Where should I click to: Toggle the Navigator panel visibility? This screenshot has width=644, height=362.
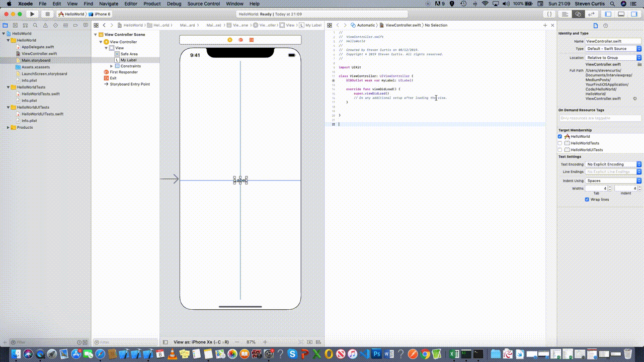click(x=608, y=14)
